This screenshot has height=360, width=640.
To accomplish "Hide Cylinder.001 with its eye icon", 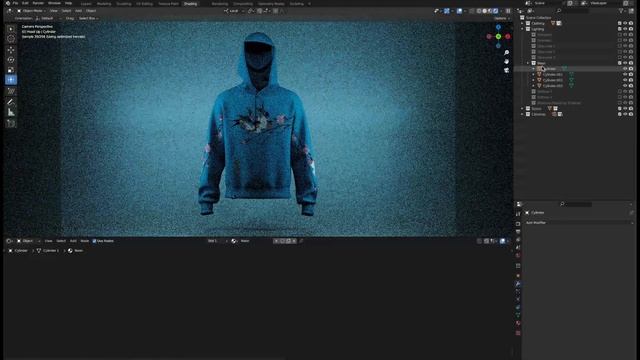I will pos(625,75).
